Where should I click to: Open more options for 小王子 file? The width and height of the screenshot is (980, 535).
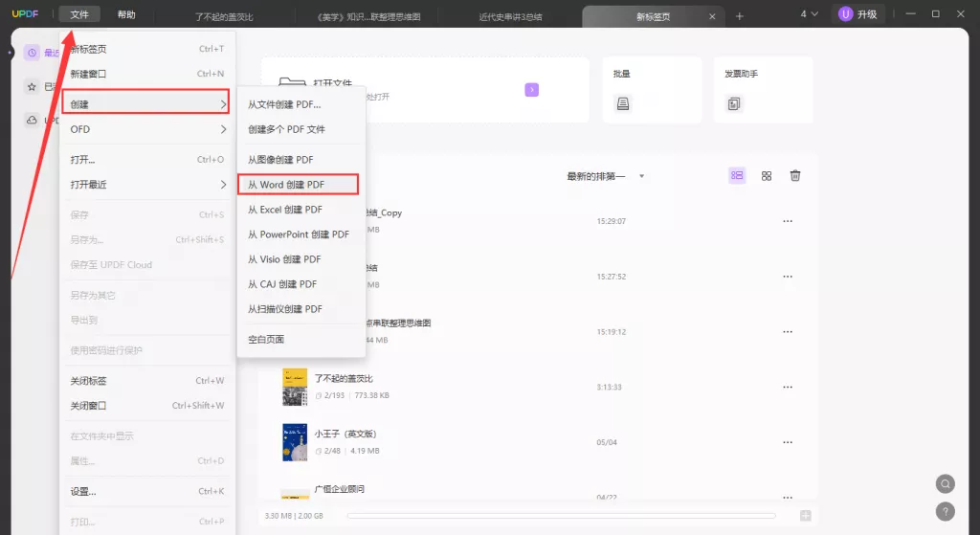click(x=788, y=442)
